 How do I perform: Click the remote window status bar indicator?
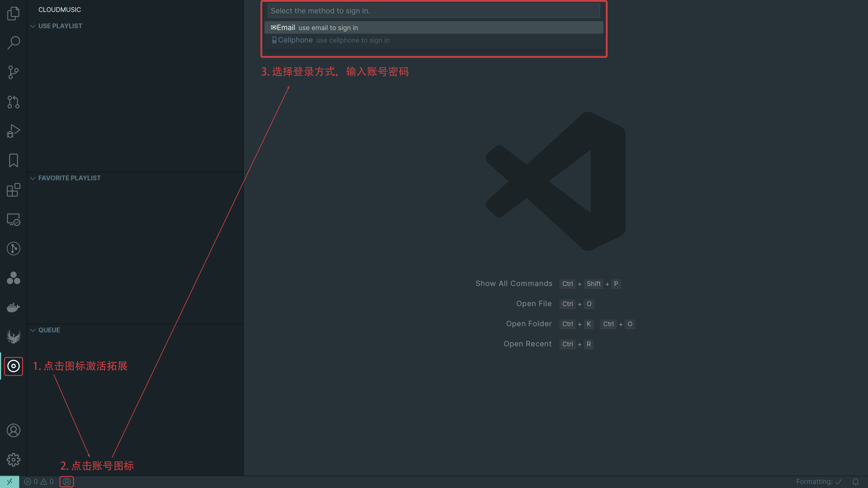(9, 482)
